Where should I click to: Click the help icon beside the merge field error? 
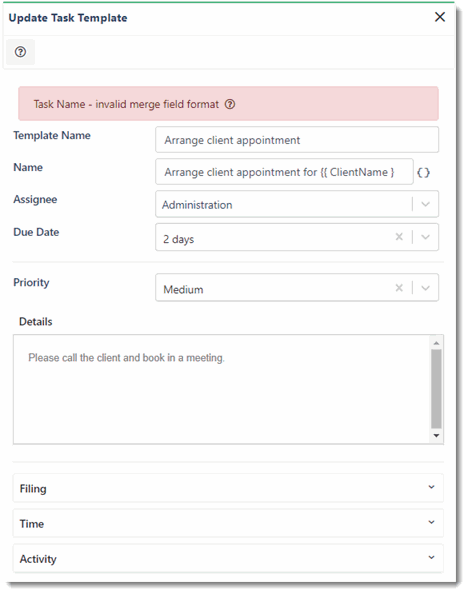[x=230, y=104]
